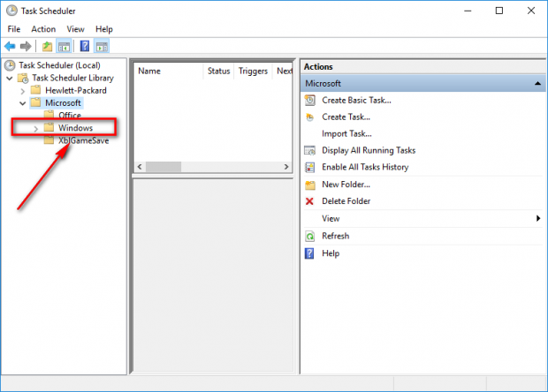Select Hewlett-Packard tree item
The width and height of the screenshot is (548, 392).
[x=76, y=90]
